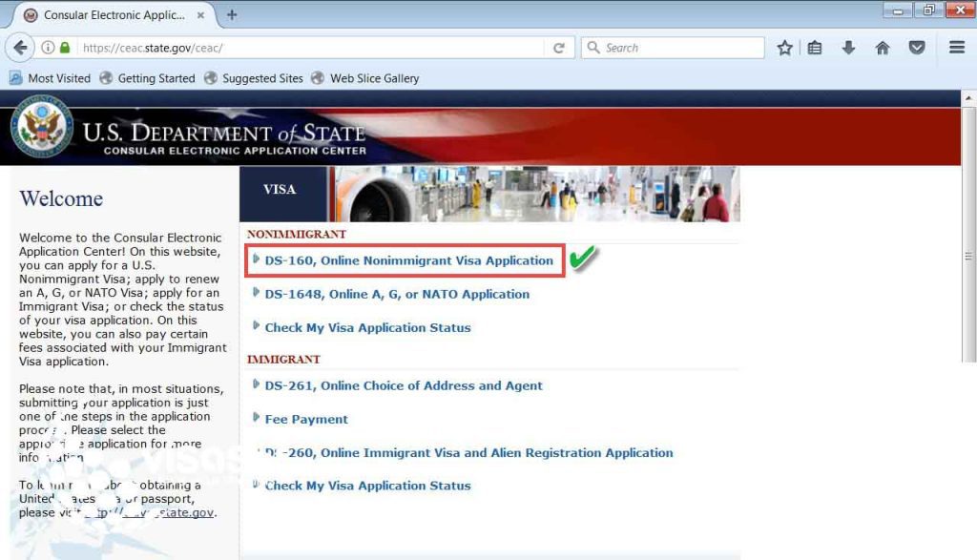This screenshot has width=977, height=560.
Task: Open the Firefox hamburger menu
Action: 957,48
